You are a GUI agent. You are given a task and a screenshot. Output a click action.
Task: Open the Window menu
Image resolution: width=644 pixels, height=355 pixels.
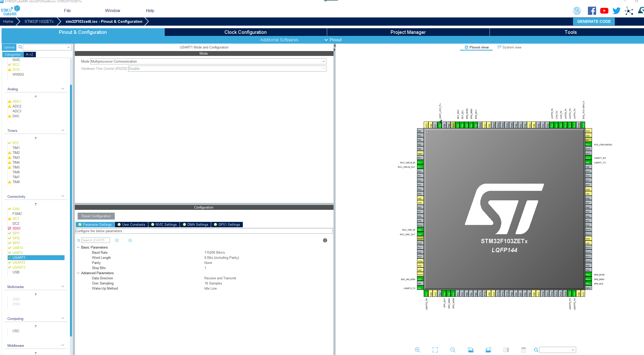tap(112, 11)
